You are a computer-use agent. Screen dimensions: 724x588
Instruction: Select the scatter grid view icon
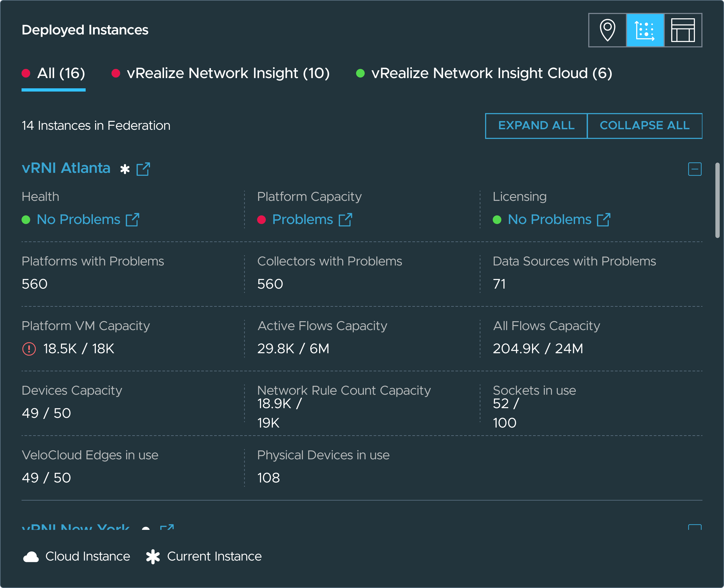(645, 30)
